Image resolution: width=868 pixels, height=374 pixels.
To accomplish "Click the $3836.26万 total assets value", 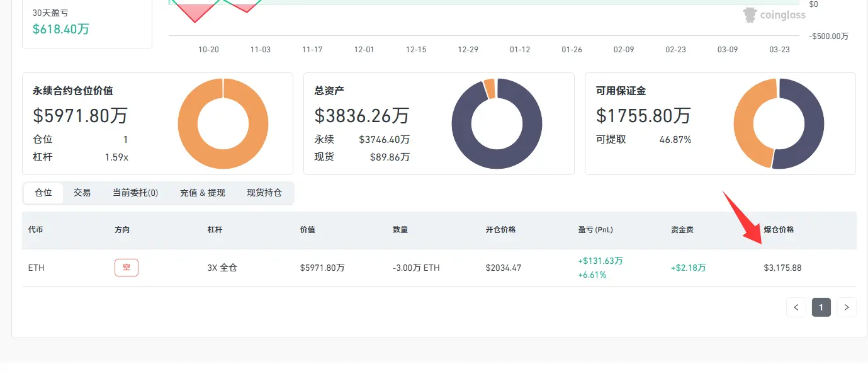I will (362, 115).
